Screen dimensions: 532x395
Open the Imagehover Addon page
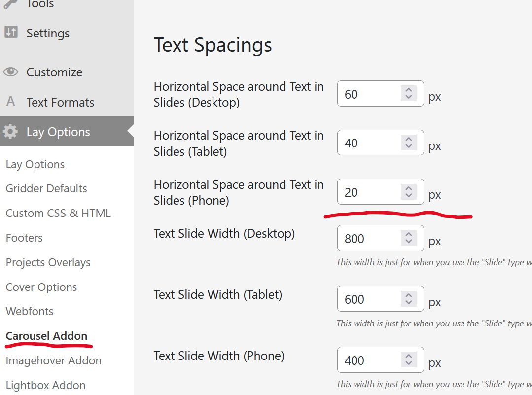point(53,360)
